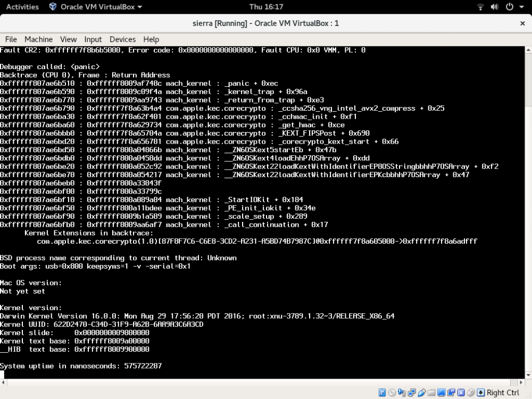Click the window title 'sierra [Running]'
The width and height of the screenshot is (532, 399).
265,23
